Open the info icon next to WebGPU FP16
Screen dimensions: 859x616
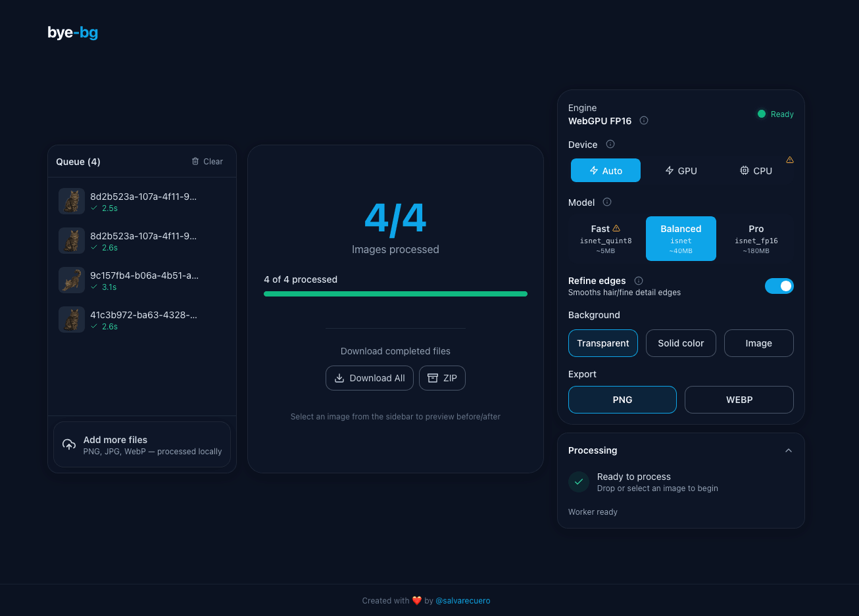point(644,120)
